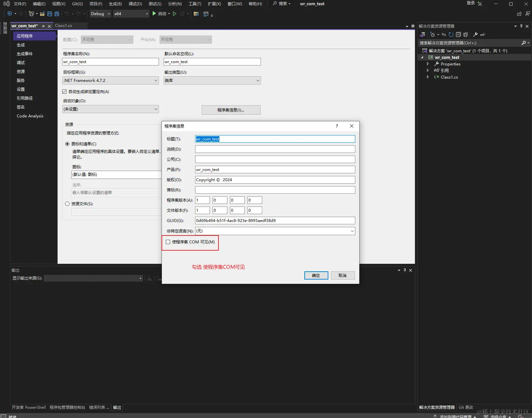Open the Output source dropdown

click(x=93, y=278)
